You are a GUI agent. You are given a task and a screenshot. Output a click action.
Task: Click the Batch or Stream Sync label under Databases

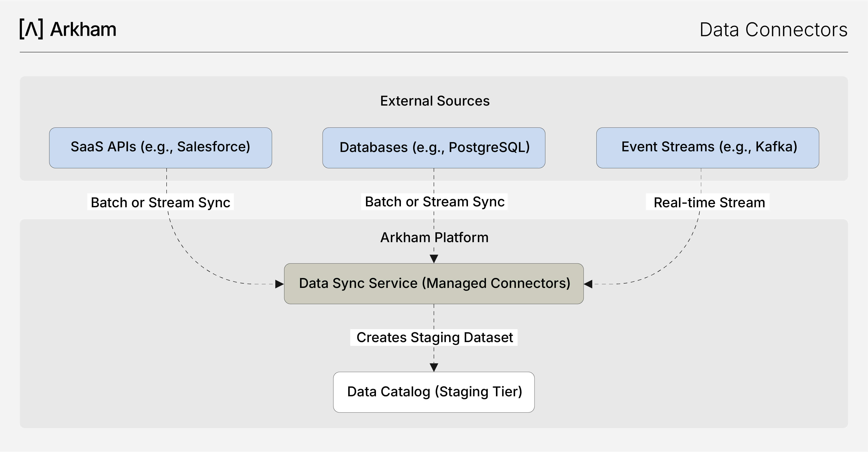tap(434, 201)
